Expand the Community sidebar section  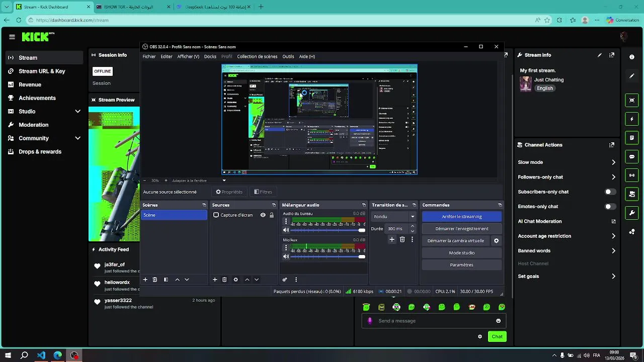[78, 138]
